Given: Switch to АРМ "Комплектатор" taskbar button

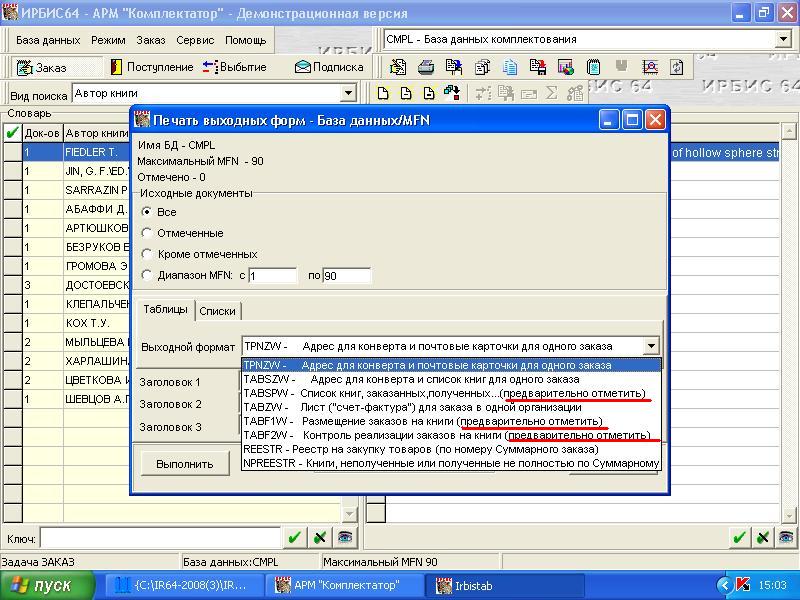Looking at the screenshot, I should [344, 585].
